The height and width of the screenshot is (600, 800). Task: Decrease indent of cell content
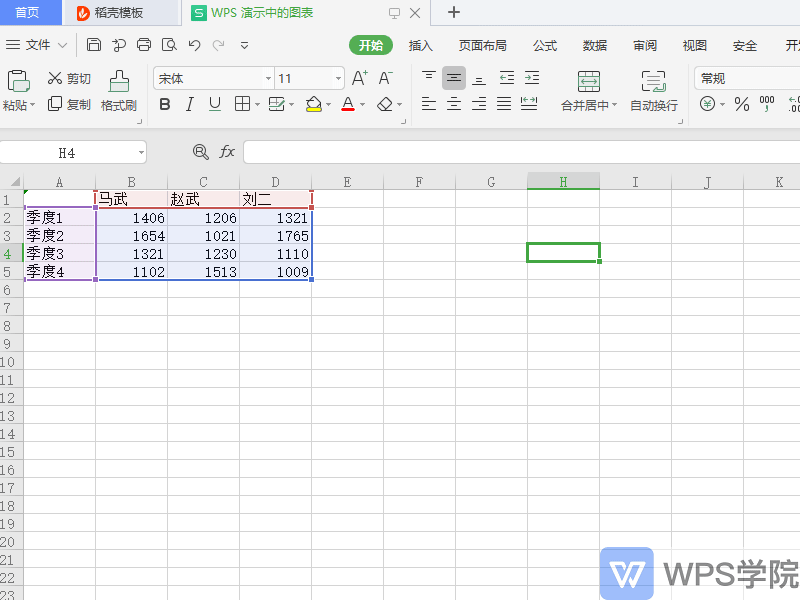click(x=507, y=78)
